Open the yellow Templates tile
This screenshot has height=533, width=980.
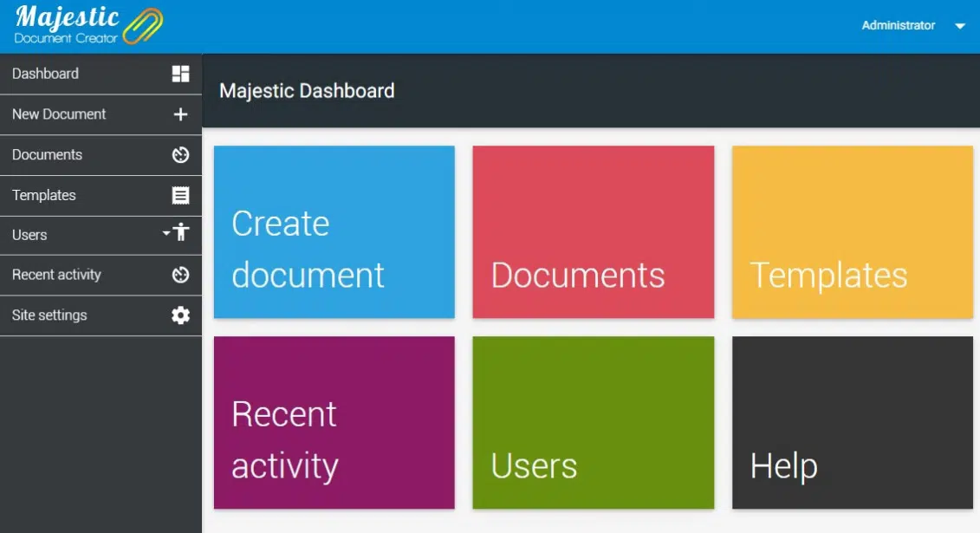[x=852, y=231]
